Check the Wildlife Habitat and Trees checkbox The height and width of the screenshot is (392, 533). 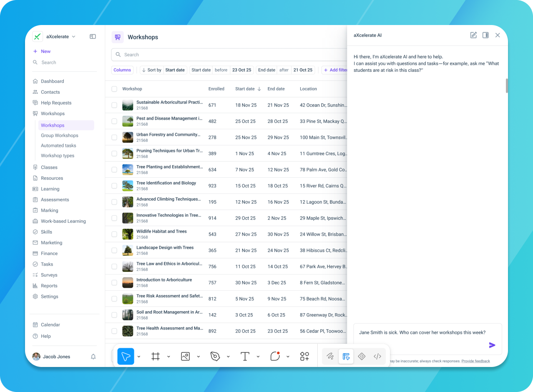pyautogui.click(x=114, y=234)
